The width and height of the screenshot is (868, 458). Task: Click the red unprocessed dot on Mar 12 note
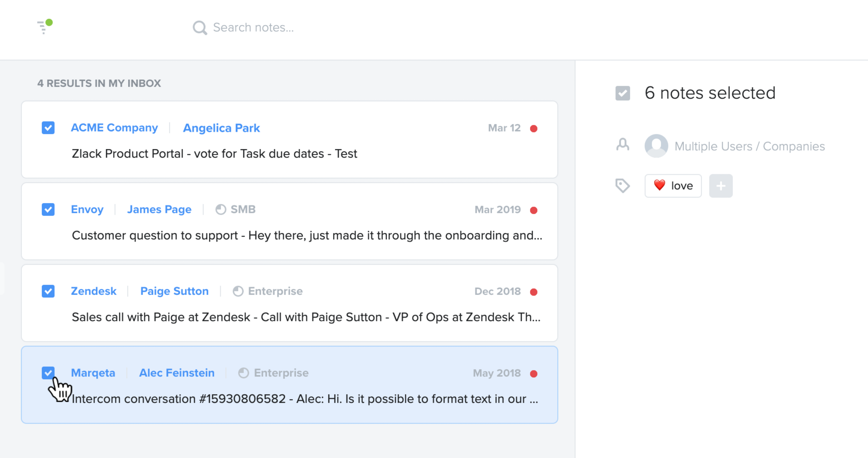click(x=534, y=128)
